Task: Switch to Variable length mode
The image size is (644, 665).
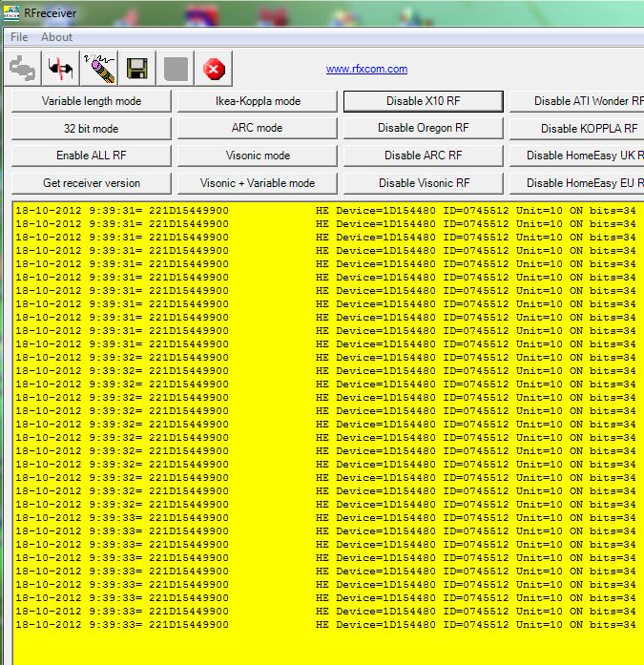Action: pyautogui.click(x=92, y=101)
